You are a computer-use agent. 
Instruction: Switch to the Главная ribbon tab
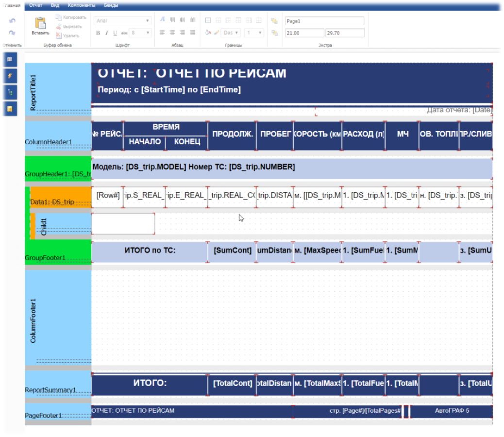click(x=12, y=5)
